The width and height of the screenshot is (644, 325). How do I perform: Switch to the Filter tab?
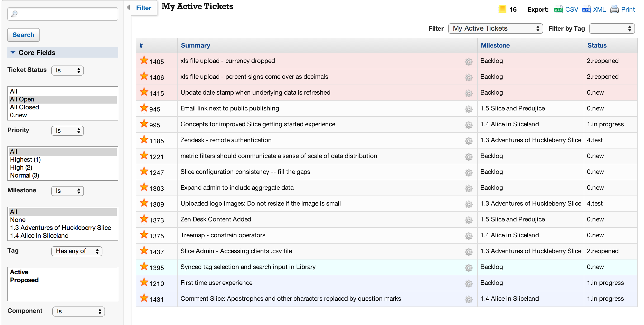pos(144,8)
